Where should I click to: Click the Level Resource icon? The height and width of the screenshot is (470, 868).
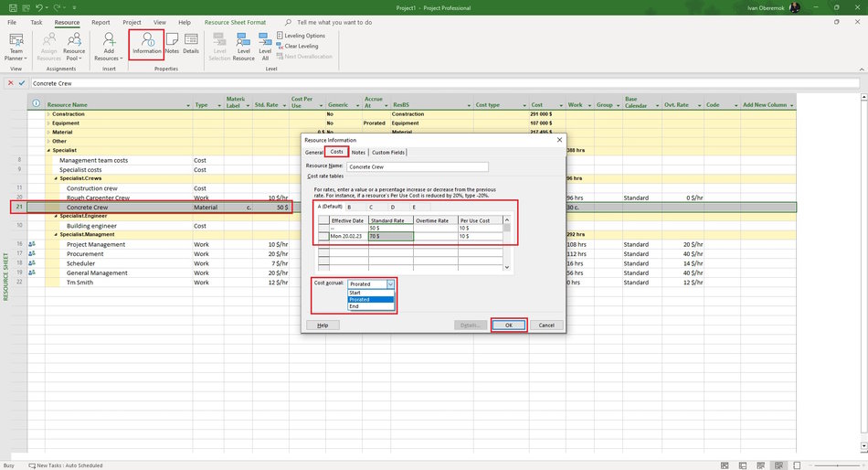244,40
